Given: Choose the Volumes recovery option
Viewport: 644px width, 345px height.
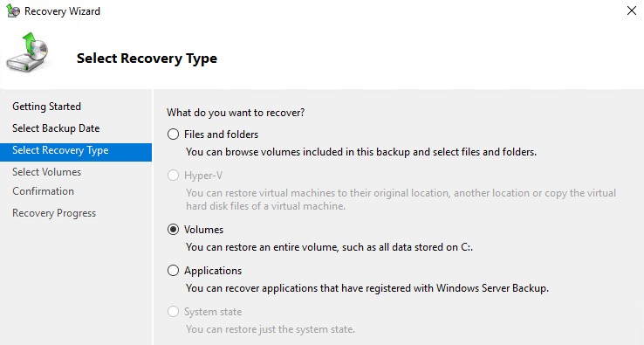Looking at the screenshot, I should 174,230.
